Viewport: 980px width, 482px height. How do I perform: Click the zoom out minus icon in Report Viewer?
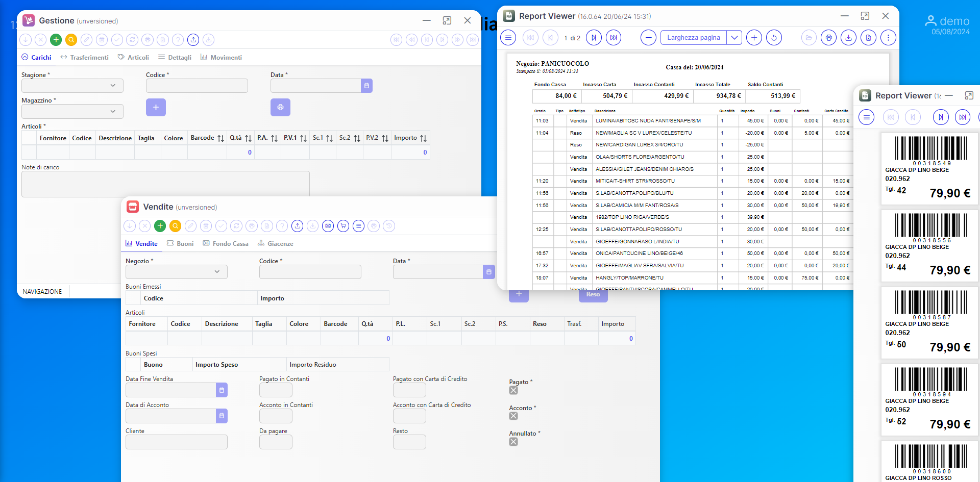point(648,38)
